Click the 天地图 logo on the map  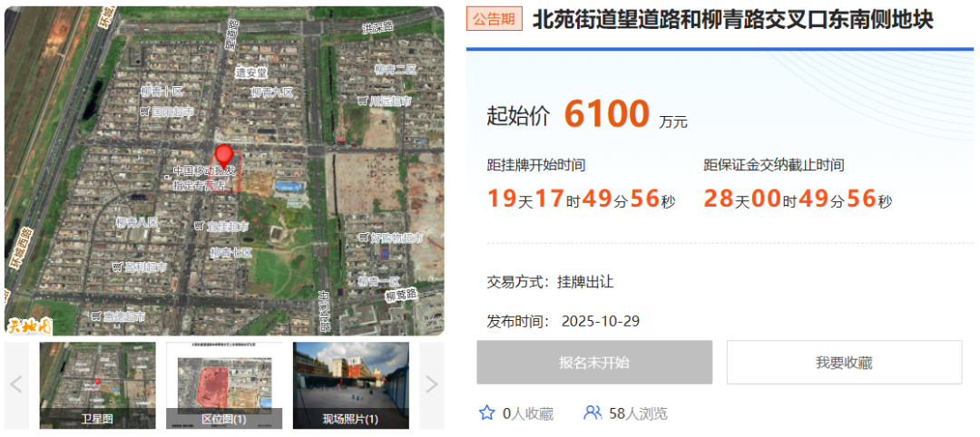pos(29,325)
